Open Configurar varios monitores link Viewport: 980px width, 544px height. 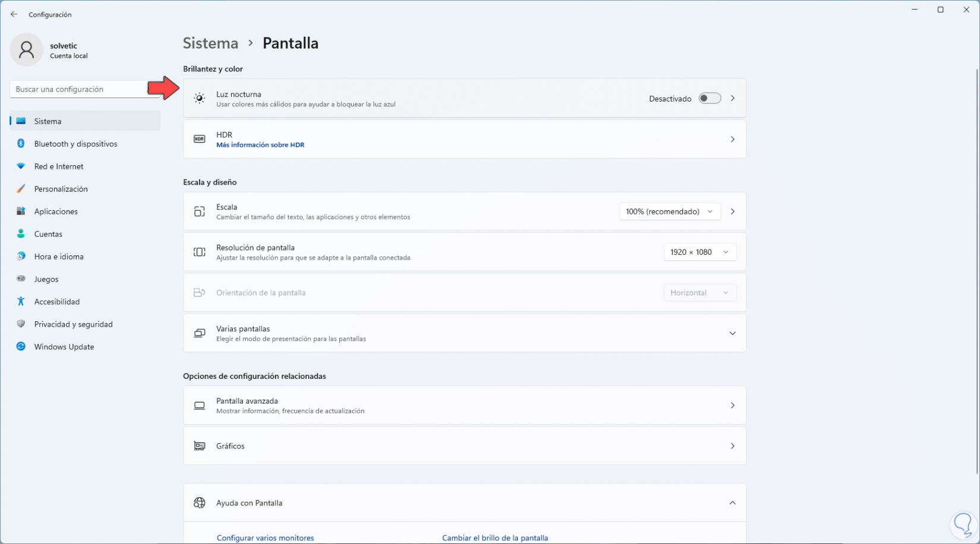[265, 538]
